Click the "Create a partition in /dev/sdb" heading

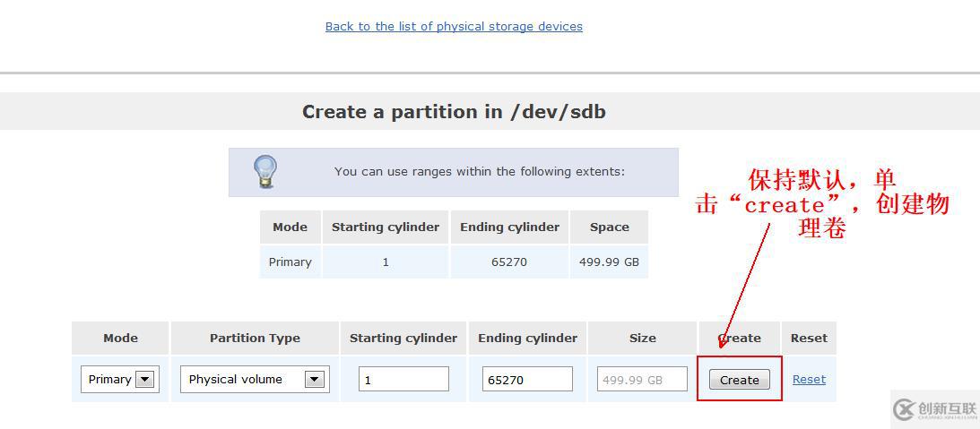pyautogui.click(x=454, y=112)
